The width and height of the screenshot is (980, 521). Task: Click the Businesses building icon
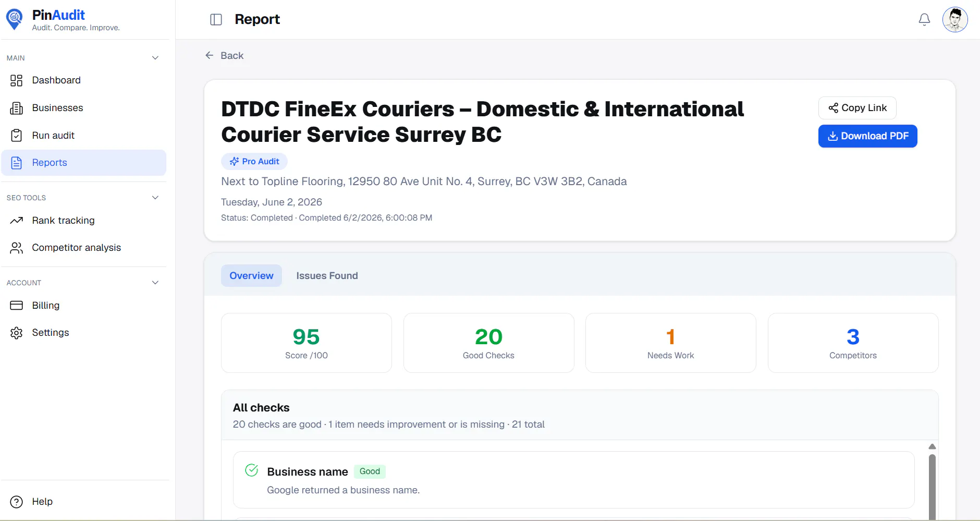click(17, 108)
